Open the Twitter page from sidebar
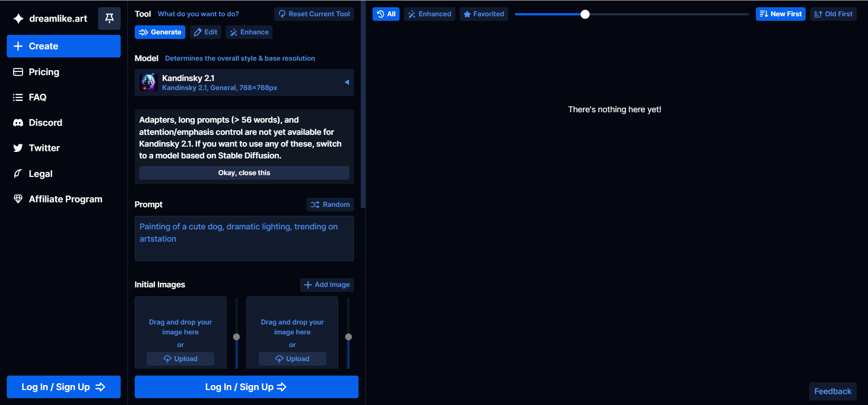Image resolution: width=868 pixels, height=405 pixels. click(x=44, y=148)
